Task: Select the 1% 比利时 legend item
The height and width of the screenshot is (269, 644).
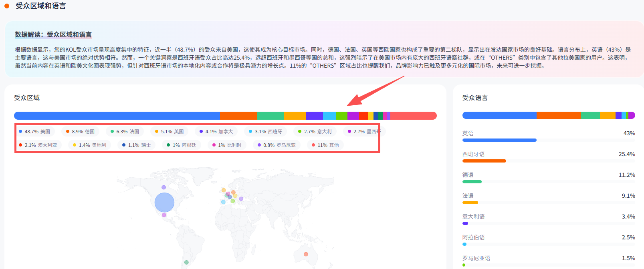Action: pyautogui.click(x=227, y=145)
